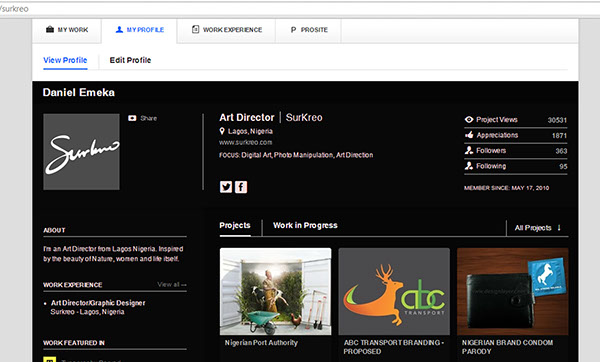Click View all in Work Experience
The image size is (600, 362).
172,285
